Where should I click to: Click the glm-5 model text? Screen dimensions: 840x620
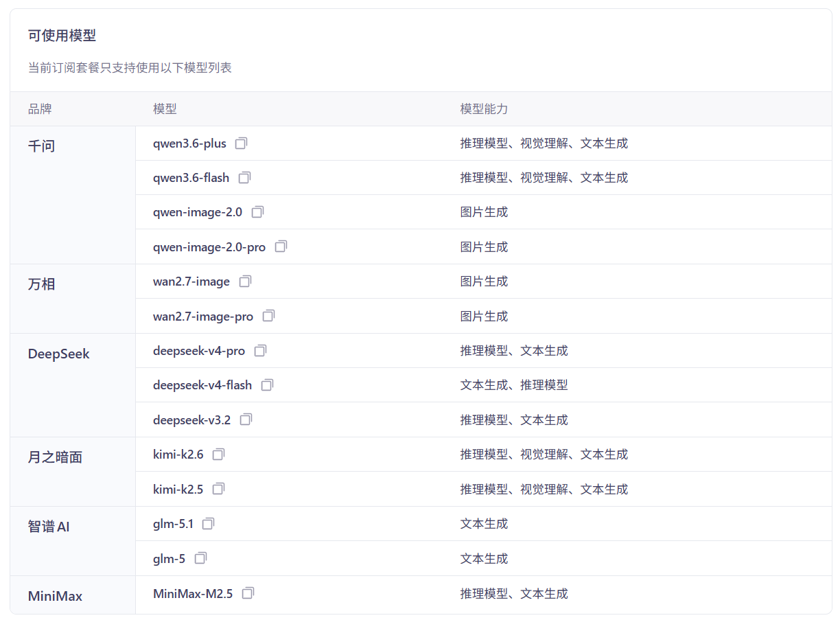click(x=170, y=558)
